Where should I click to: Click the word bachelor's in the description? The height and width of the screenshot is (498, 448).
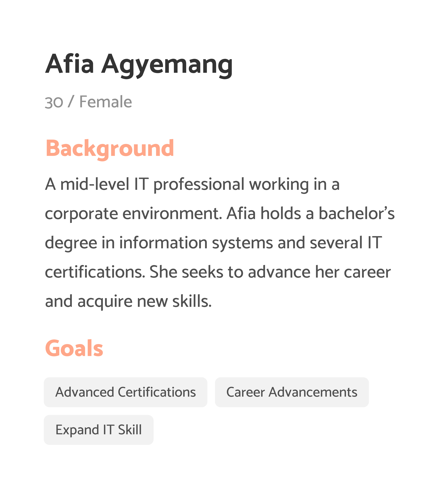pyautogui.click(x=356, y=213)
